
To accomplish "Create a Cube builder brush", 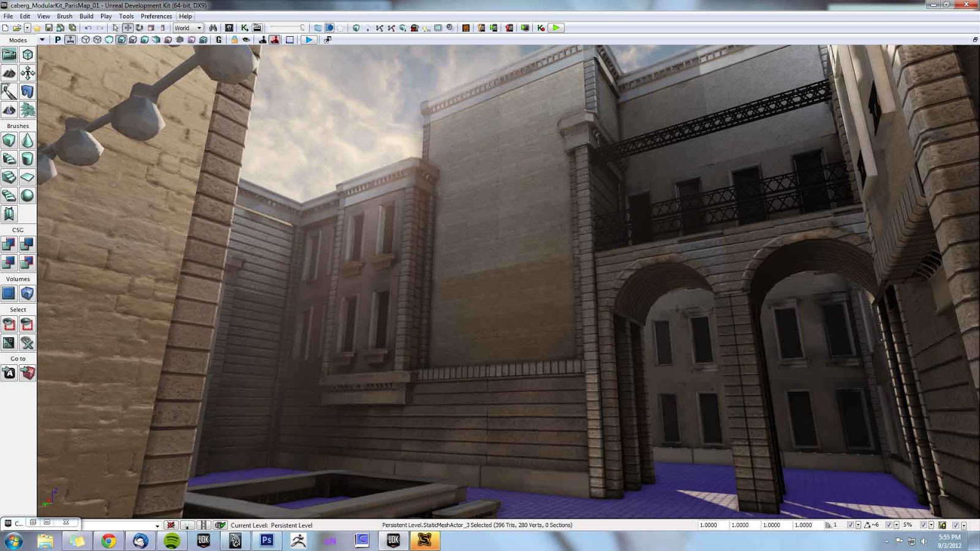I will click(x=9, y=140).
